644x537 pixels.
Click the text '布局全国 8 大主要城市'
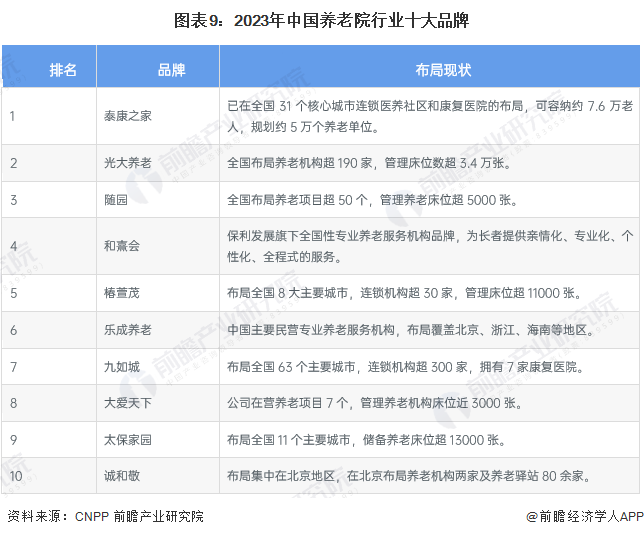pos(288,293)
